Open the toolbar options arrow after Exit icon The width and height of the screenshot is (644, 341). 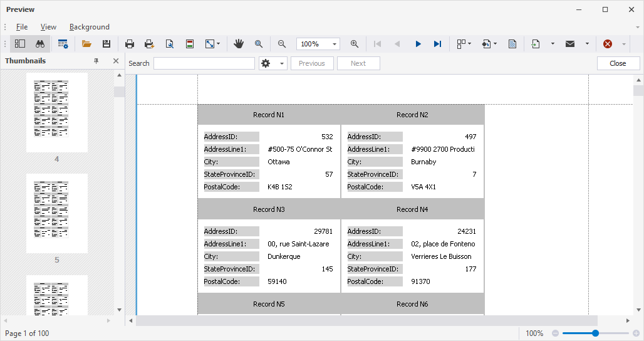(623, 44)
